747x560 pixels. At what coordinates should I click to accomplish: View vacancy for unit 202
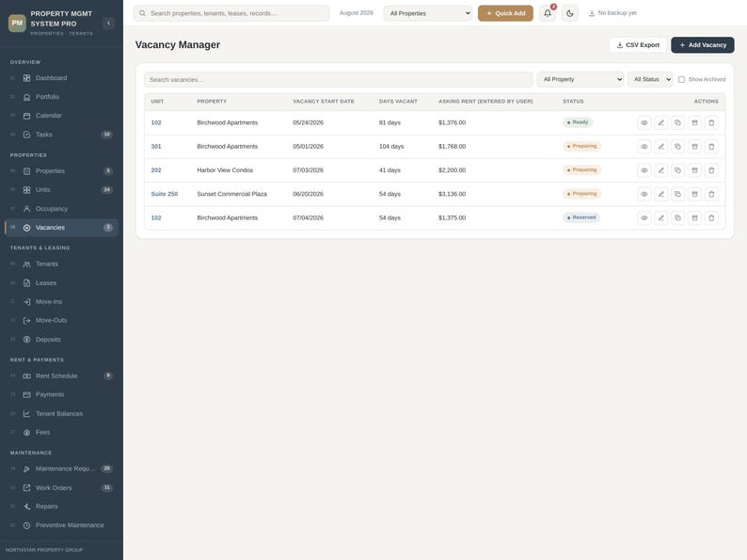[x=644, y=170]
